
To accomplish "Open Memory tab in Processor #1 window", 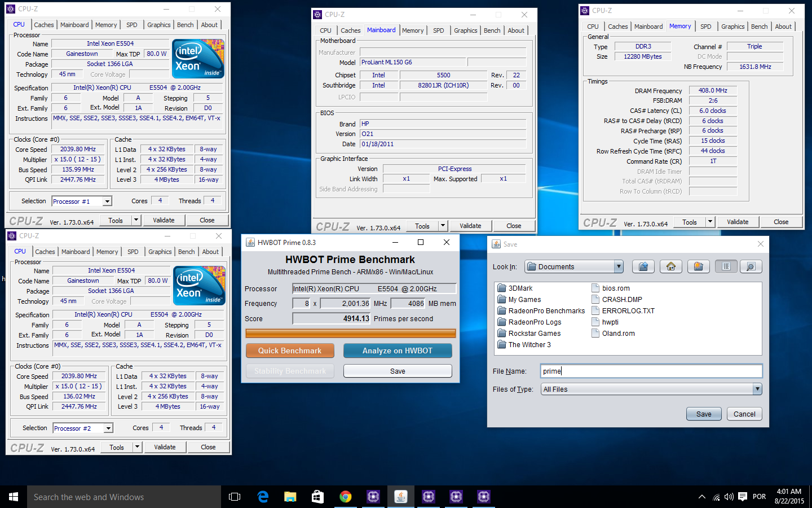I will pos(106,25).
